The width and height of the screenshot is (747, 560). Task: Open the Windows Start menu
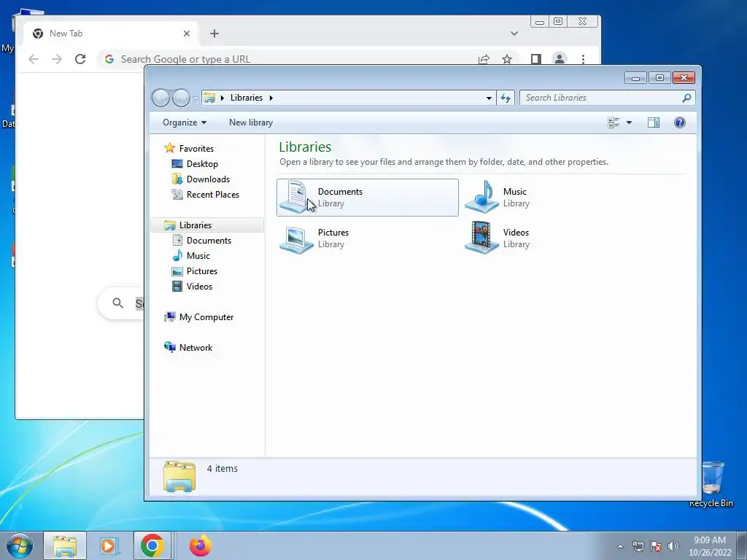click(19, 545)
